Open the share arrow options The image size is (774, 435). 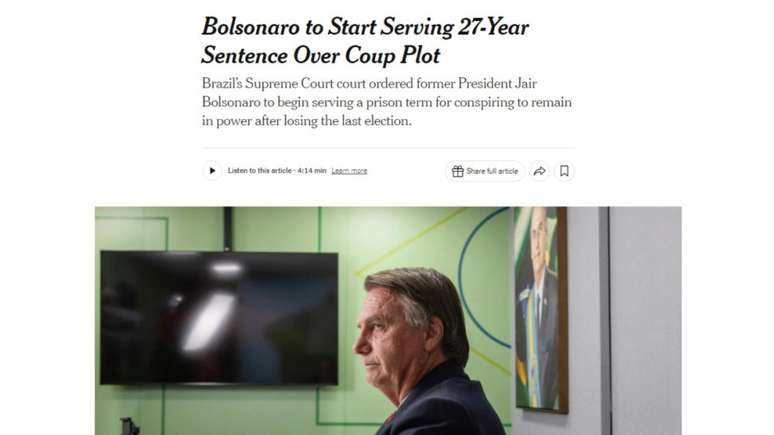click(539, 171)
